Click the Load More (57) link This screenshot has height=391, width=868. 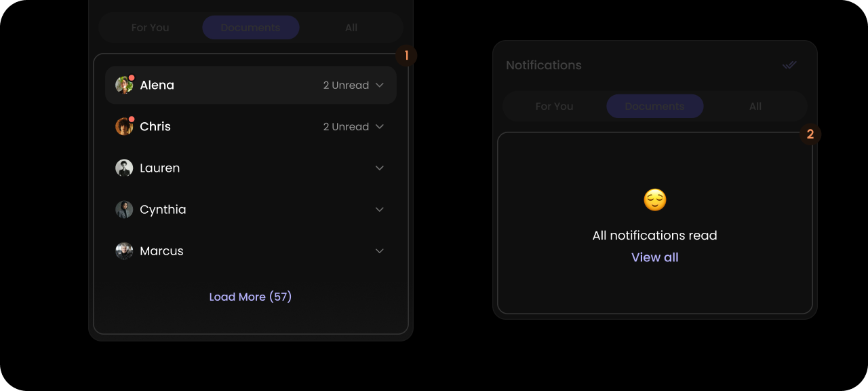click(250, 297)
